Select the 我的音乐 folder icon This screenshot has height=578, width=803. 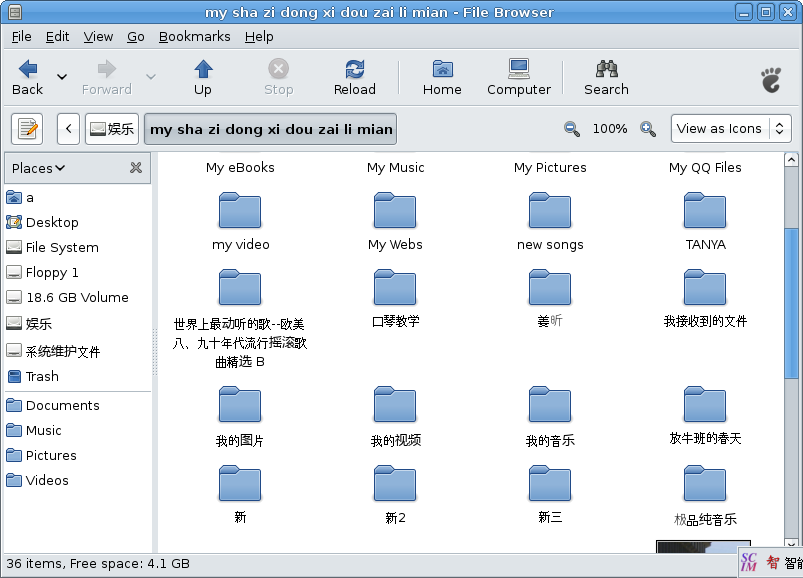[550, 404]
